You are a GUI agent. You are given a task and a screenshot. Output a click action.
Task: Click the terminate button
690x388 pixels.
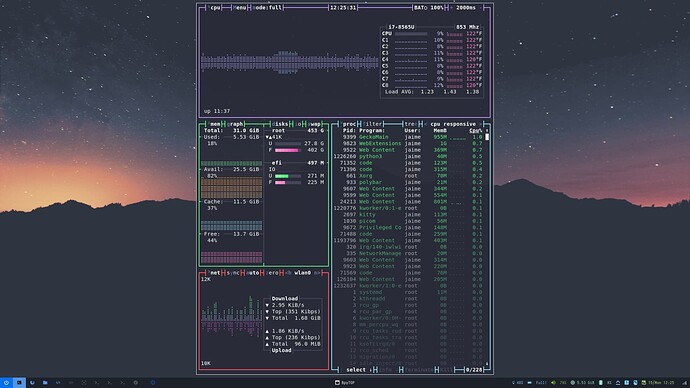tap(418, 370)
